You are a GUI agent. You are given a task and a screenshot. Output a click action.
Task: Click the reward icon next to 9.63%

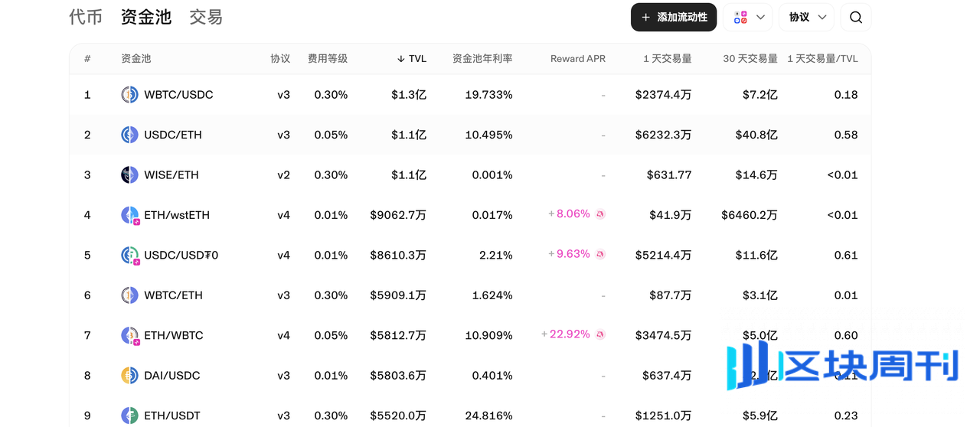tap(600, 254)
